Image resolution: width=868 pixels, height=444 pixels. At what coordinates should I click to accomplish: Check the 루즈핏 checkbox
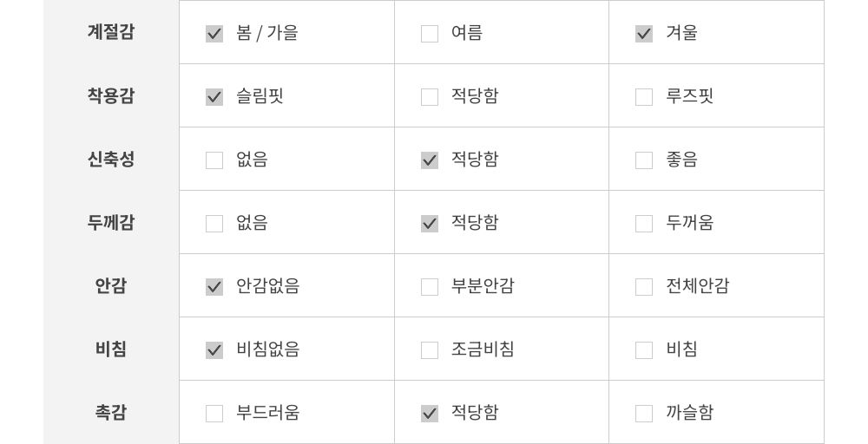pyautogui.click(x=644, y=97)
